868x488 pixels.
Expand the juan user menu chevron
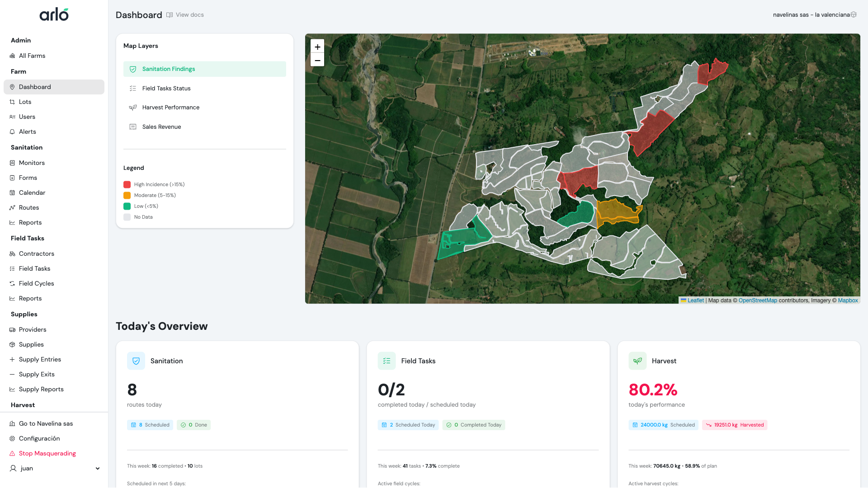(x=98, y=469)
